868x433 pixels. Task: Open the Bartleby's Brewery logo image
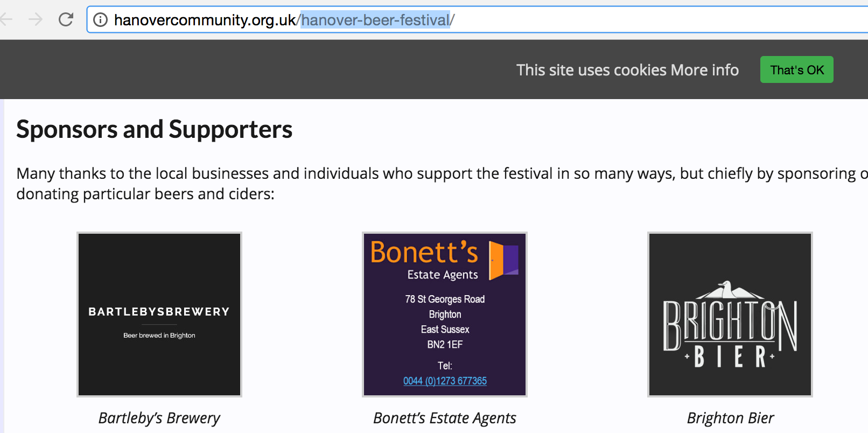coord(159,315)
